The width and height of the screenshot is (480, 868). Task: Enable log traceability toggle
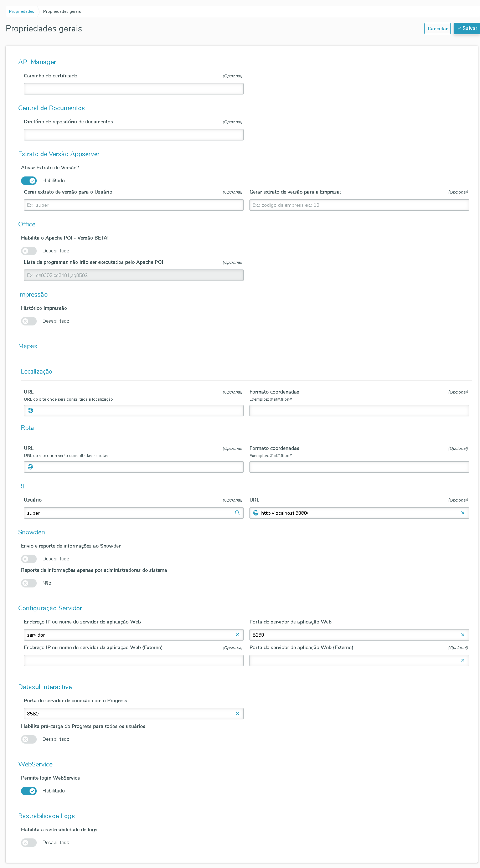point(29,843)
